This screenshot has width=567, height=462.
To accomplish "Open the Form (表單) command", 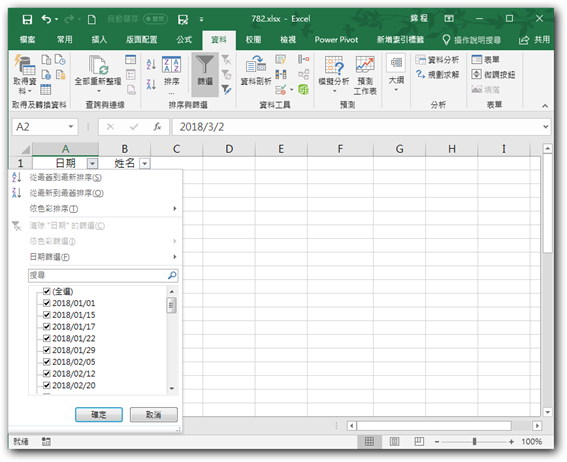I will point(485,59).
